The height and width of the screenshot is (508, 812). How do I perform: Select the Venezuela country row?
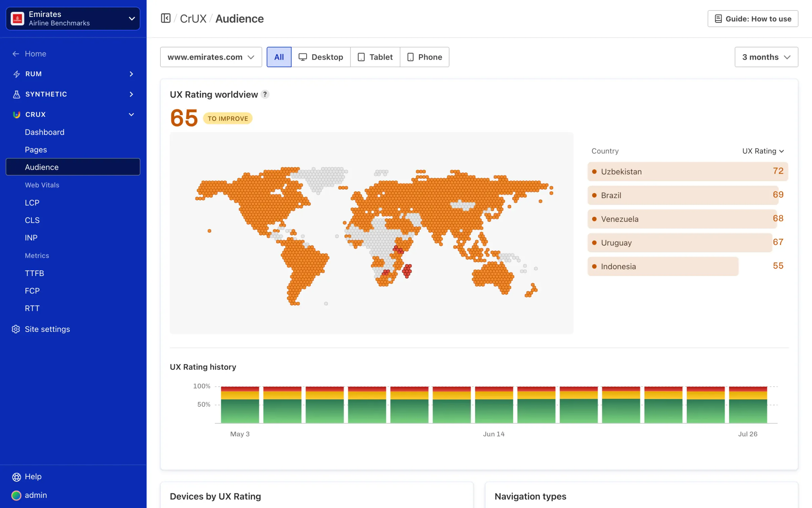tap(688, 219)
